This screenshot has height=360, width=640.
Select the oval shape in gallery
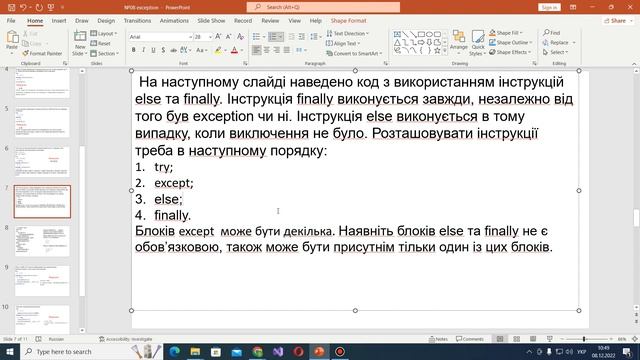(x=429, y=34)
